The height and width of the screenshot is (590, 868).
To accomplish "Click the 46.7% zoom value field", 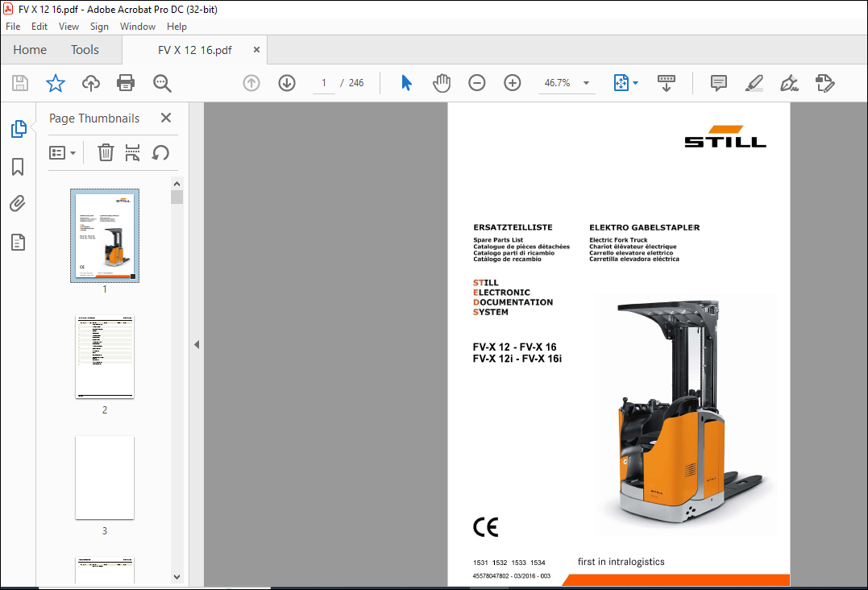I will 557,83.
